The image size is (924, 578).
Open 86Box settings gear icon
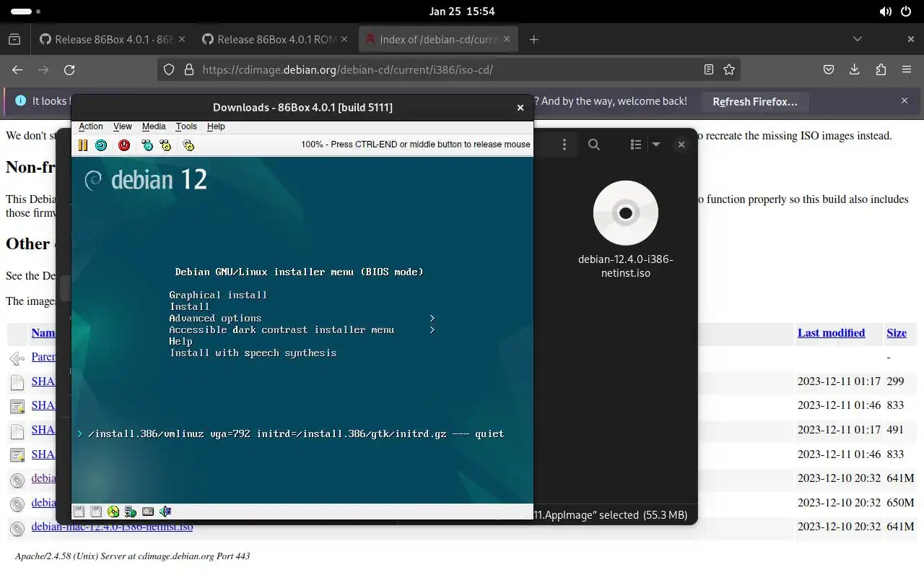[188, 145]
